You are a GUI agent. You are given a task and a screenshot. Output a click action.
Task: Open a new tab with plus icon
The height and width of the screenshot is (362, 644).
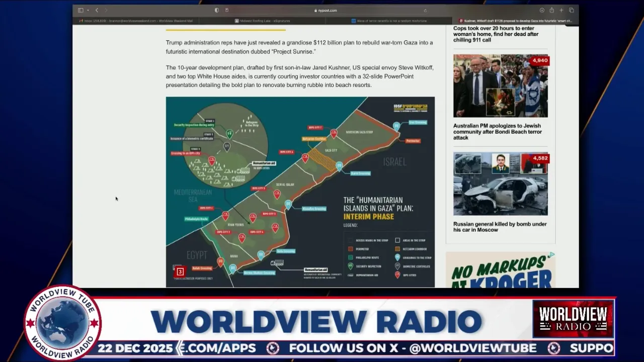[x=561, y=10]
